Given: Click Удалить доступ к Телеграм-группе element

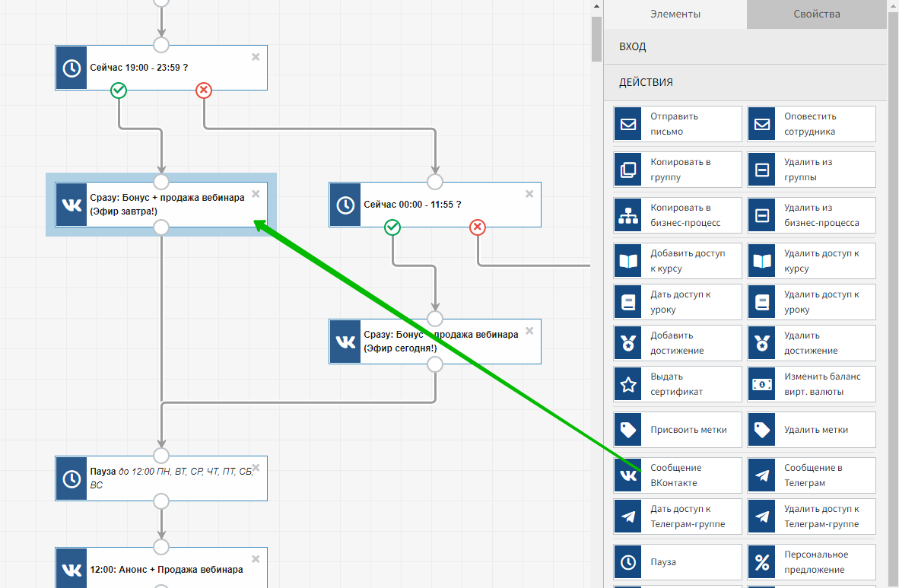Looking at the screenshot, I should pos(812,516).
